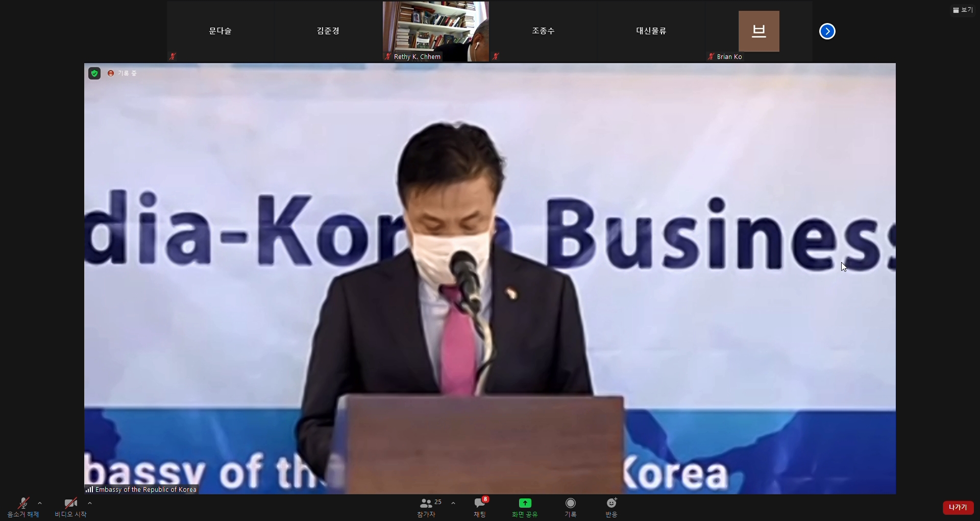Leave meeting with red 나가기 button
The height and width of the screenshot is (521, 980).
click(958, 507)
